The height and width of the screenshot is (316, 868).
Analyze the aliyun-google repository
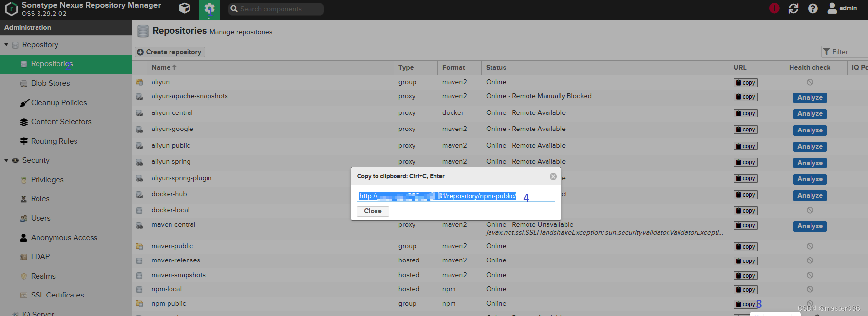click(810, 130)
